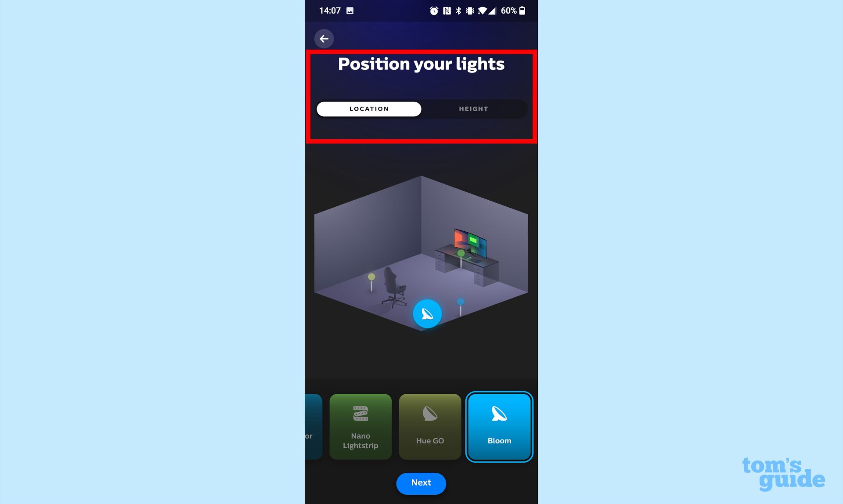
Task: Switch to the HEIGHT tab
Action: coord(473,108)
